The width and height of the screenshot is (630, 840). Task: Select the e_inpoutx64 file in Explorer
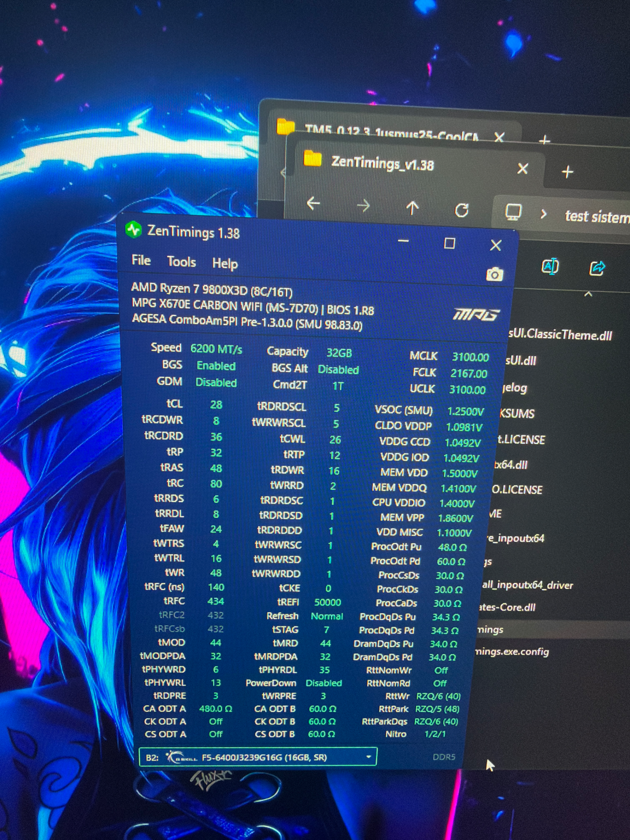tap(515, 539)
